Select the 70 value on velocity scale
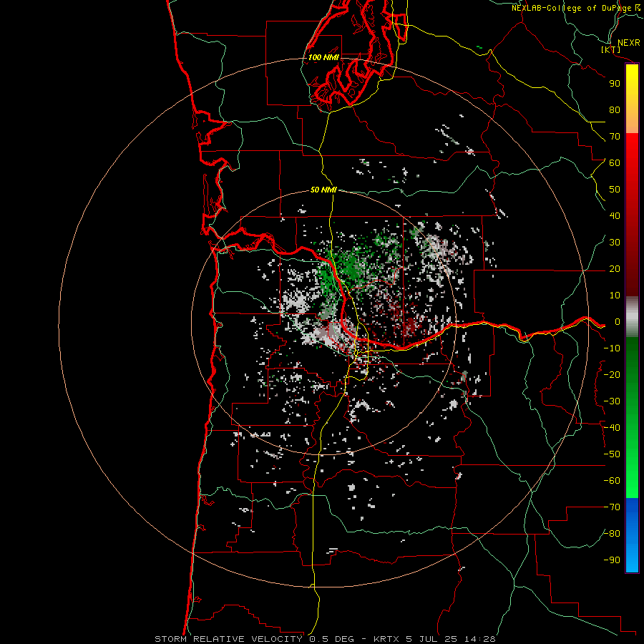 (615, 137)
